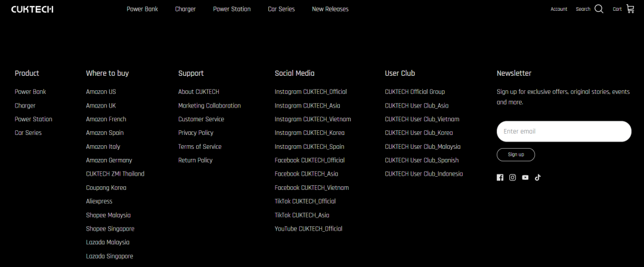
Task: Click the Facebook icon under Newsletter
Action: point(500,177)
